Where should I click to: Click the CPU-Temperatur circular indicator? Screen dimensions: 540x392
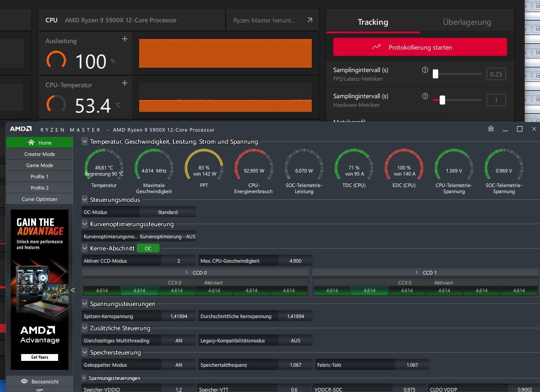[x=56, y=104]
